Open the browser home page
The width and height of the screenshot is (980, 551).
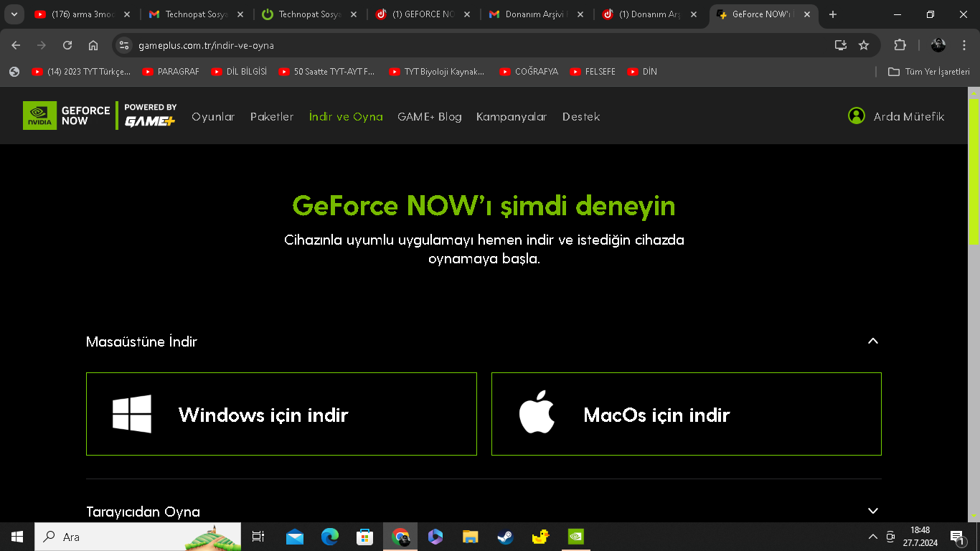tap(93, 45)
